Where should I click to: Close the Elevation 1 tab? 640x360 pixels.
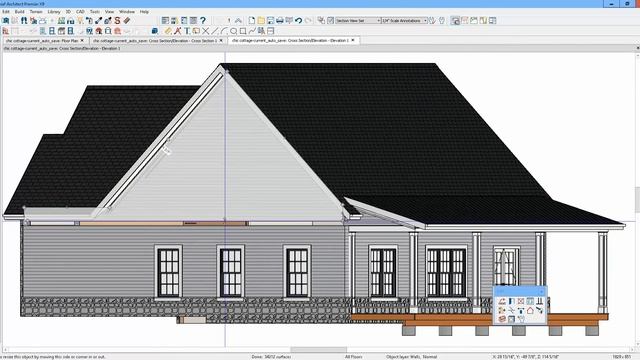pyautogui.click(x=353, y=40)
